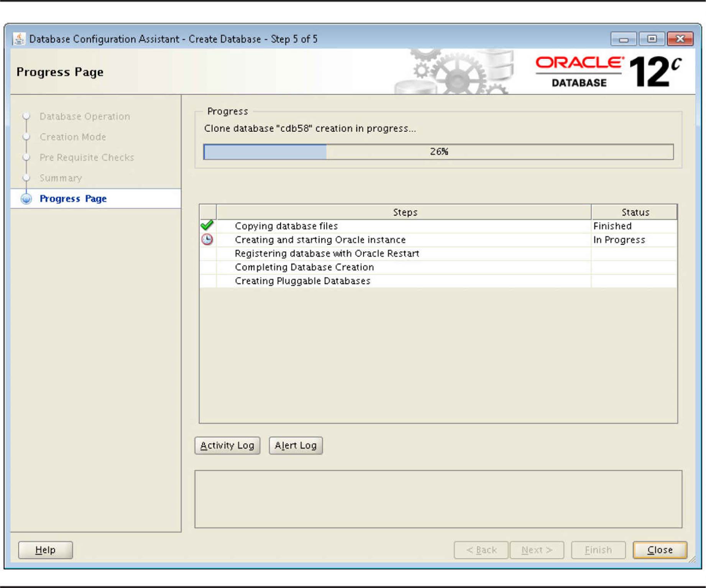The height and width of the screenshot is (588, 706).
Task: Click the 26% progress bar
Action: click(438, 152)
